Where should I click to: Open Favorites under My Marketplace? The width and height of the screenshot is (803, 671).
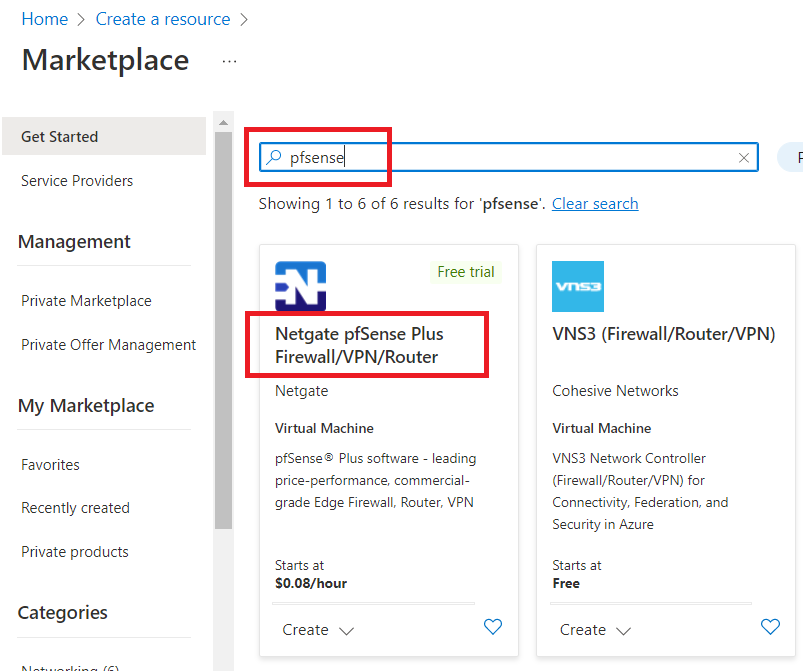pyautogui.click(x=50, y=465)
